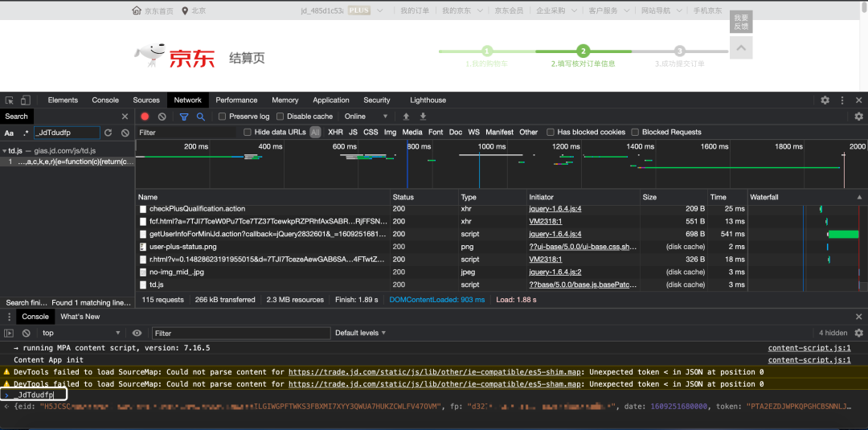Import HAR file with upload arrow

click(406, 117)
